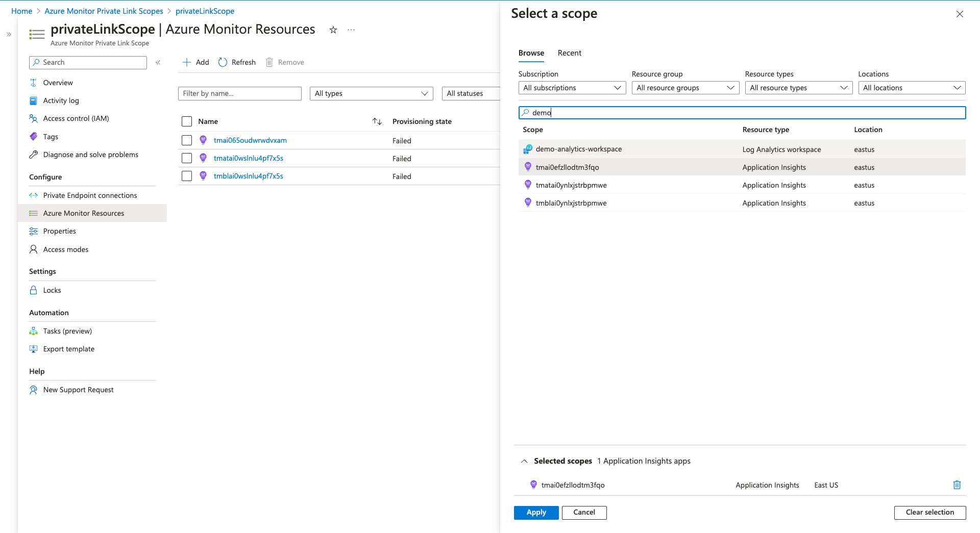The width and height of the screenshot is (980, 533).
Task: Open Tags in the sidebar
Action: click(51, 137)
